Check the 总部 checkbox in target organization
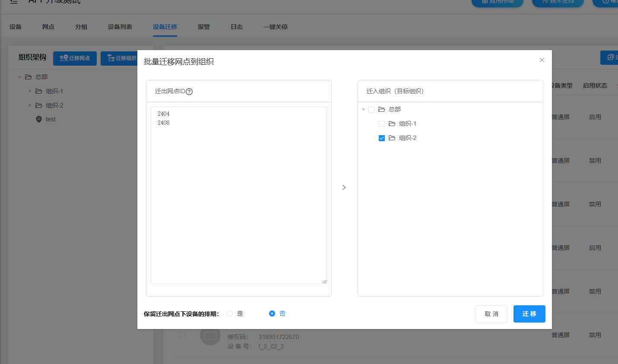This screenshot has height=364, width=618. pyautogui.click(x=371, y=110)
